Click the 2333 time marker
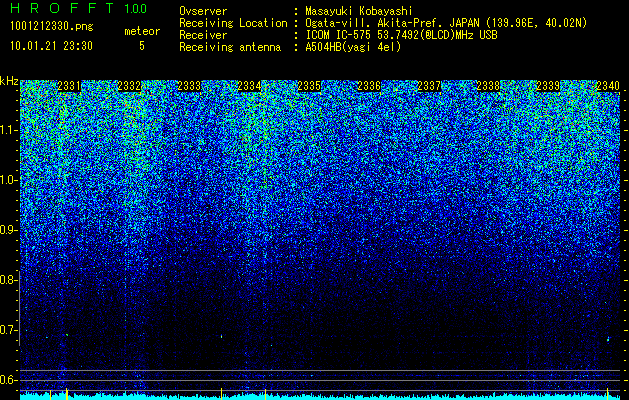The height and width of the screenshot is (400, 629). coord(189,86)
